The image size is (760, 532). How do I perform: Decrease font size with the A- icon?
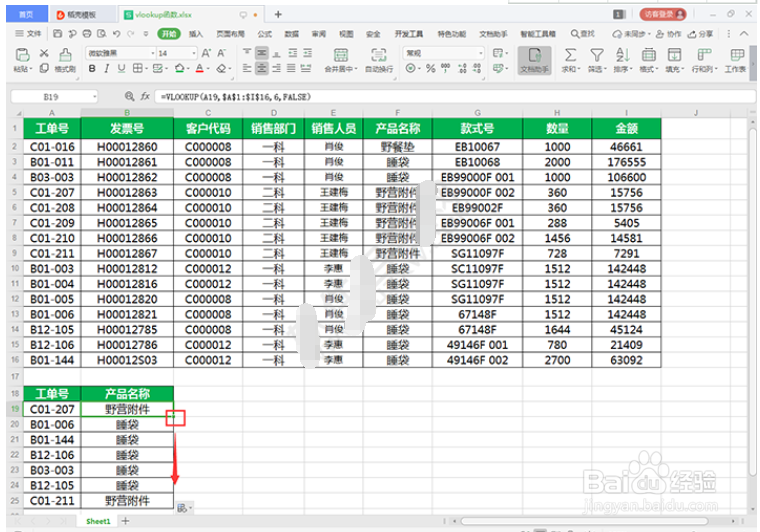pos(222,53)
